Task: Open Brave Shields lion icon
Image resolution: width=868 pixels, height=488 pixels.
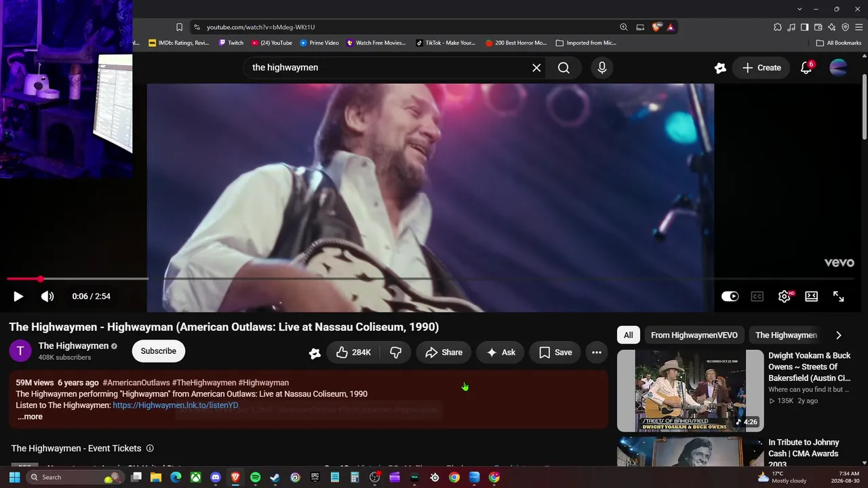Action: pyautogui.click(x=656, y=27)
